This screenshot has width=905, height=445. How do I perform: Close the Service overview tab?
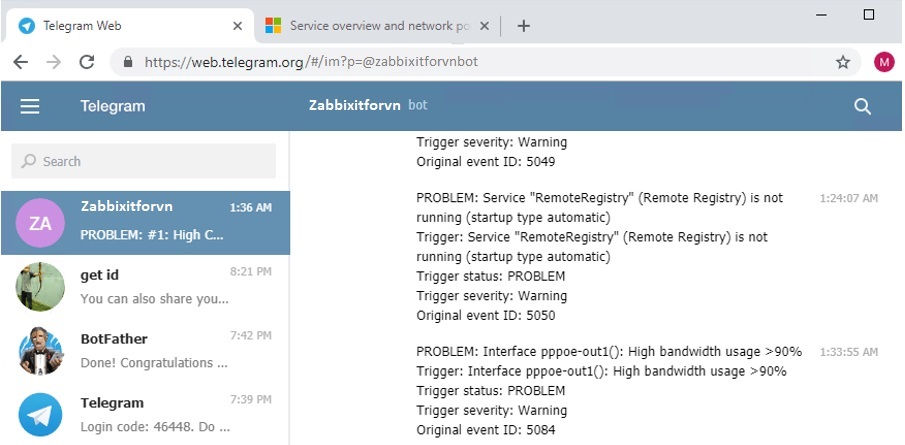point(483,26)
